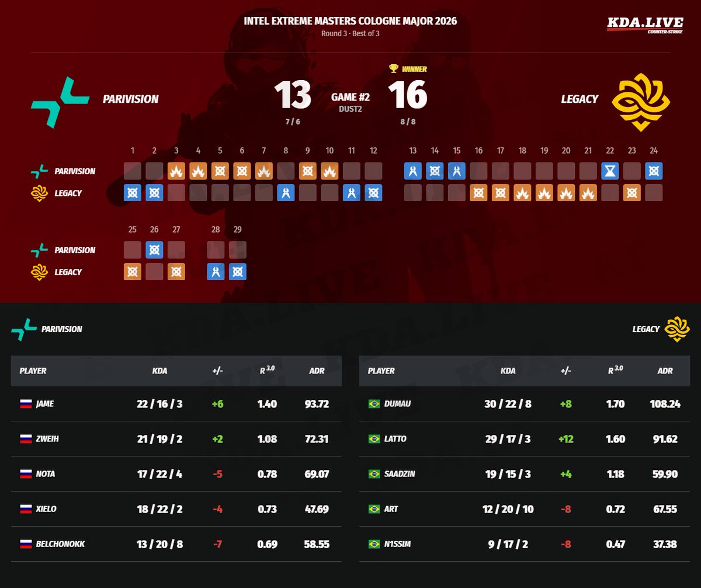Click the large Legacy team logo
Screen dimensions: 701x588
click(x=641, y=102)
